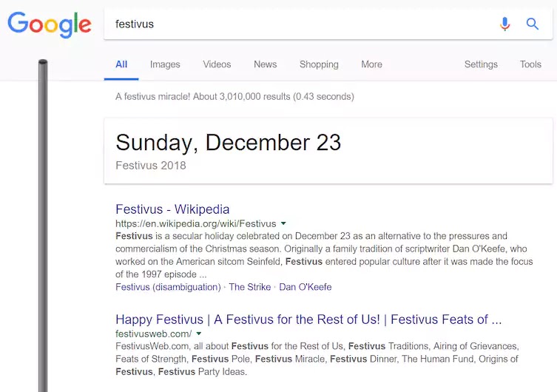Open The Strike sublink
Screen dimensions: 557x392
(250, 287)
